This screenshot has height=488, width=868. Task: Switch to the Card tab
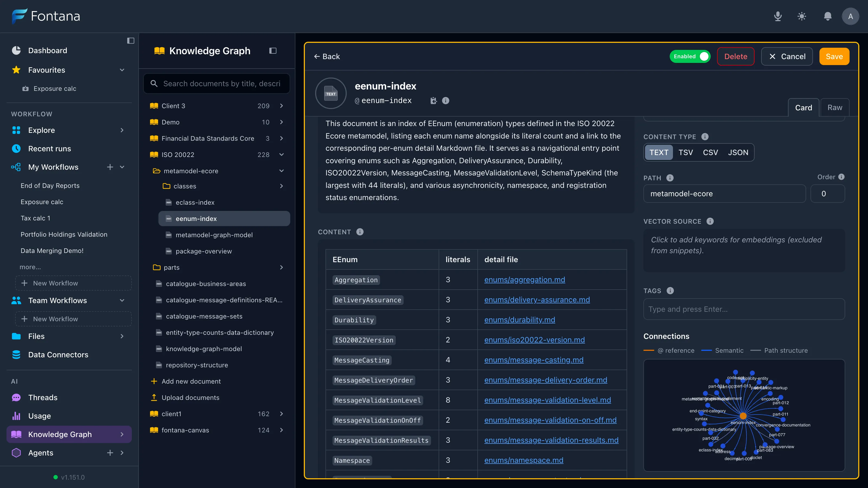[803, 107]
